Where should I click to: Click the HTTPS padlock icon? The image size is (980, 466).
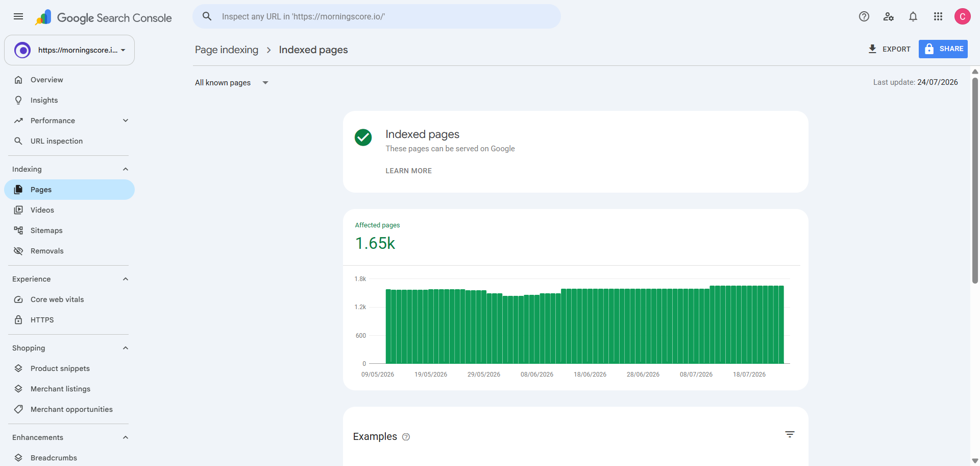[x=18, y=320]
